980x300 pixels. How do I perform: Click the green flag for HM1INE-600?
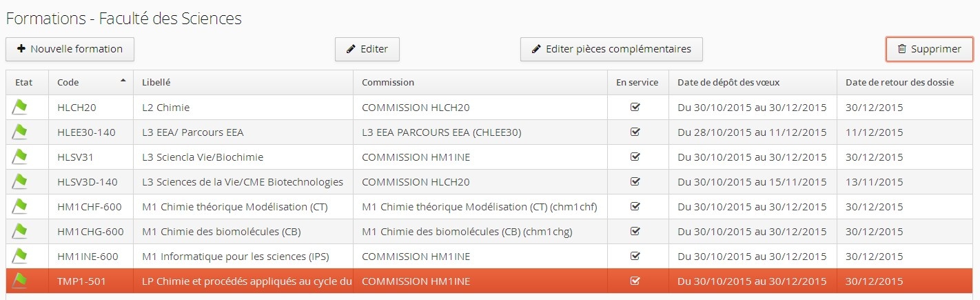[19, 256]
